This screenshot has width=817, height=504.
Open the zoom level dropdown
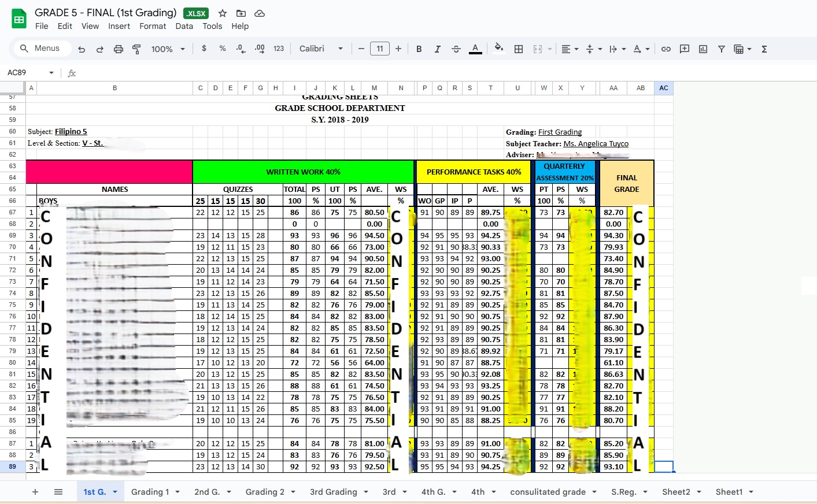[x=168, y=49]
